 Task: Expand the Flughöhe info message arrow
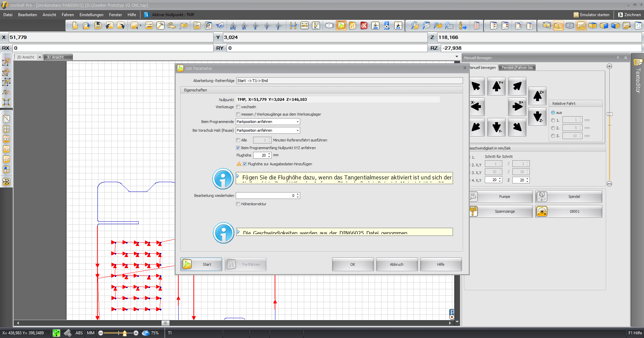coord(238,176)
